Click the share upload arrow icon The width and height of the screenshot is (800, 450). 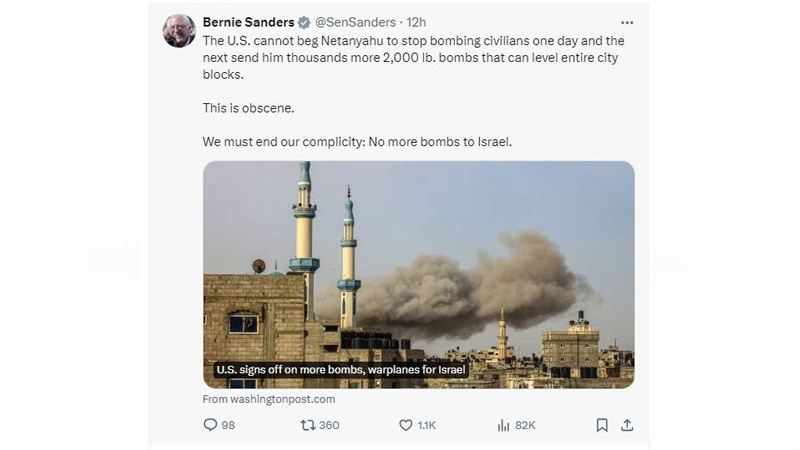[x=627, y=425]
